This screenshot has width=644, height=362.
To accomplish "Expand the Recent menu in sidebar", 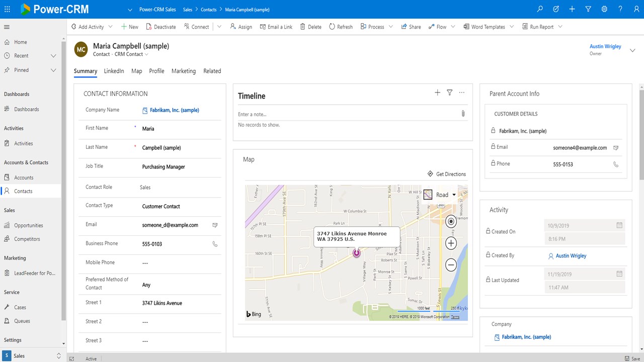I will (53, 56).
